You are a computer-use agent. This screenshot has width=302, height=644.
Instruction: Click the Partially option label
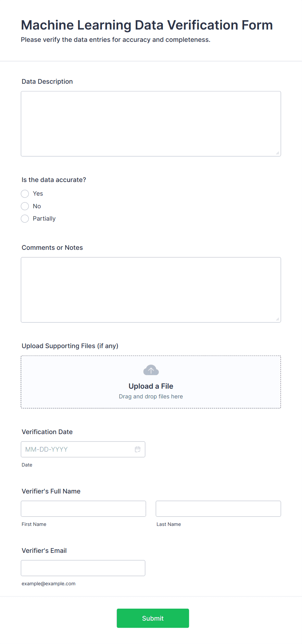tap(44, 219)
